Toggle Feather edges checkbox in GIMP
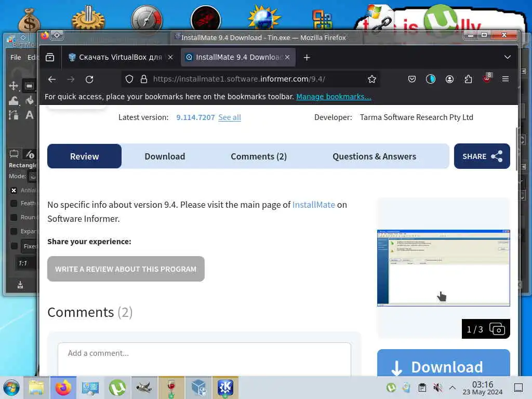 click(x=14, y=203)
